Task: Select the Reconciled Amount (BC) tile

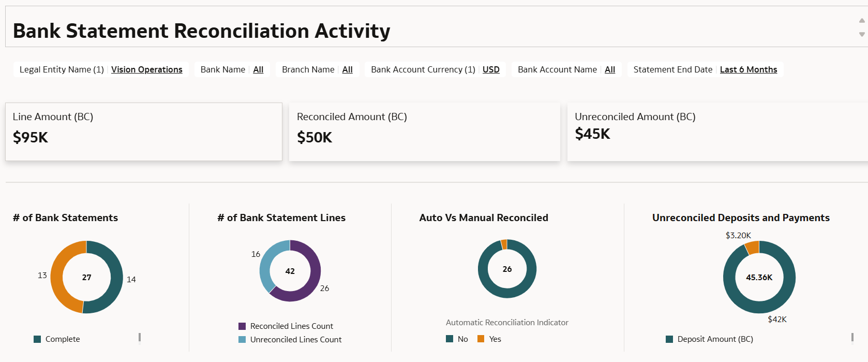Action: (x=424, y=132)
